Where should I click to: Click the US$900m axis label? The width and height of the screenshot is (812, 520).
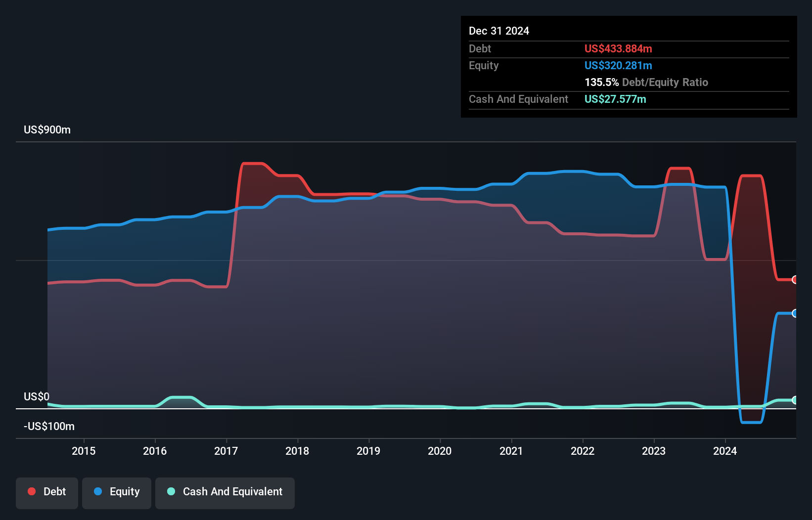[47, 130]
